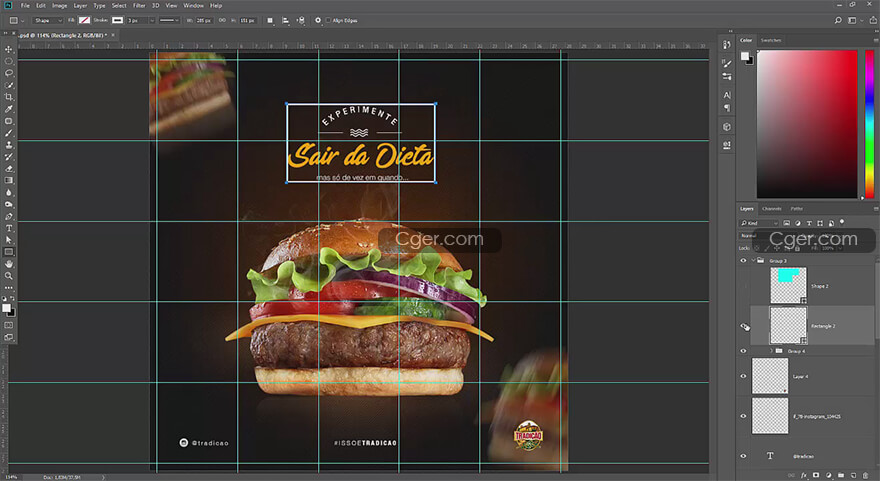Change screen mode icon in toolbar
Viewport: 880px width, 481px height.
[8, 337]
